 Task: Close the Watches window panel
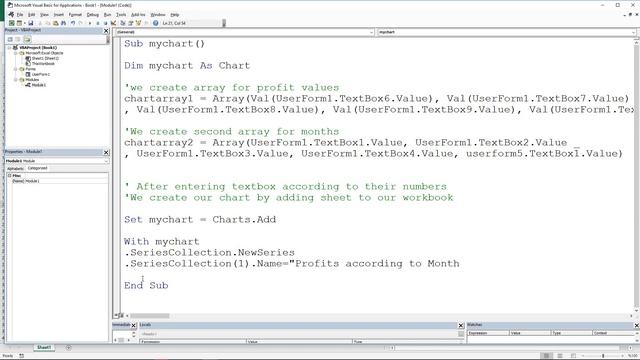[x=636, y=325]
